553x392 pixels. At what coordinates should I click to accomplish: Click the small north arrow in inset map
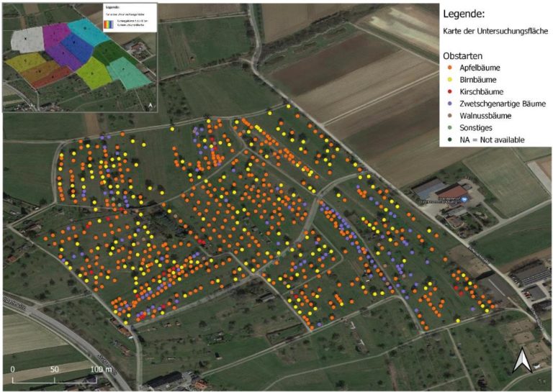[151, 105]
